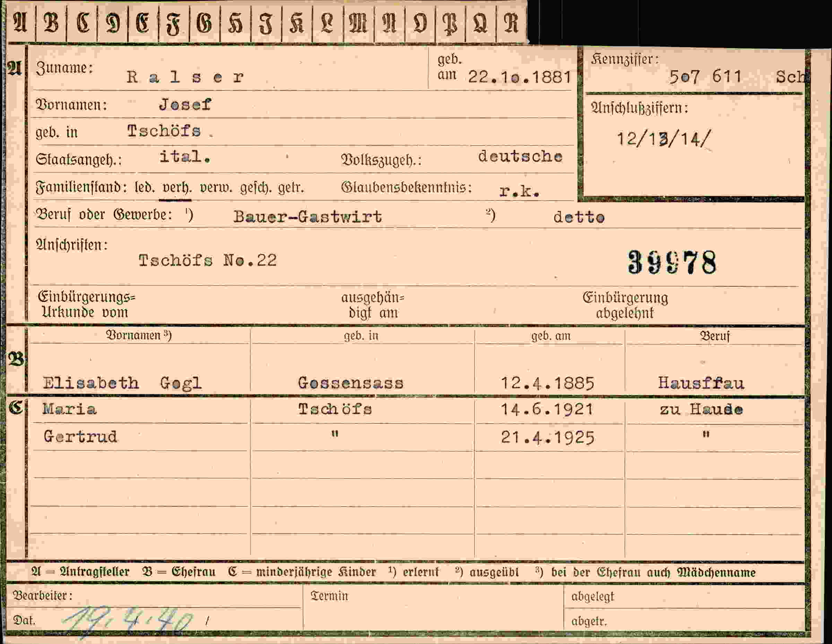The height and width of the screenshot is (644, 832).
Task: Select the surname text Ralser
Action: click(x=185, y=77)
